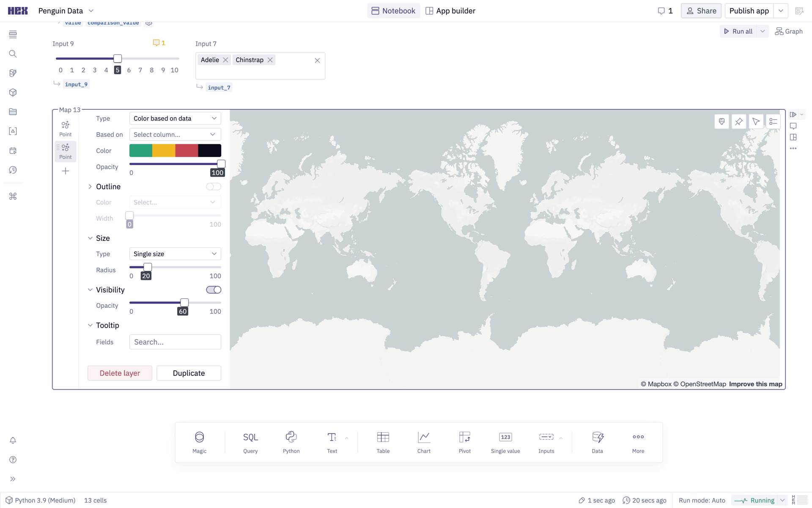Click the Delete layer button

click(x=120, y=373)
